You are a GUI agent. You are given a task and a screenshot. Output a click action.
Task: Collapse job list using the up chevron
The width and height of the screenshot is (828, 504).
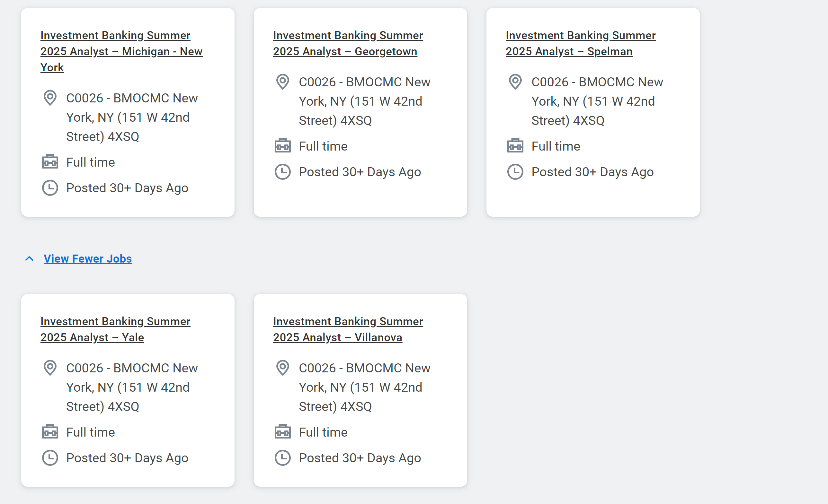point(29,258)
